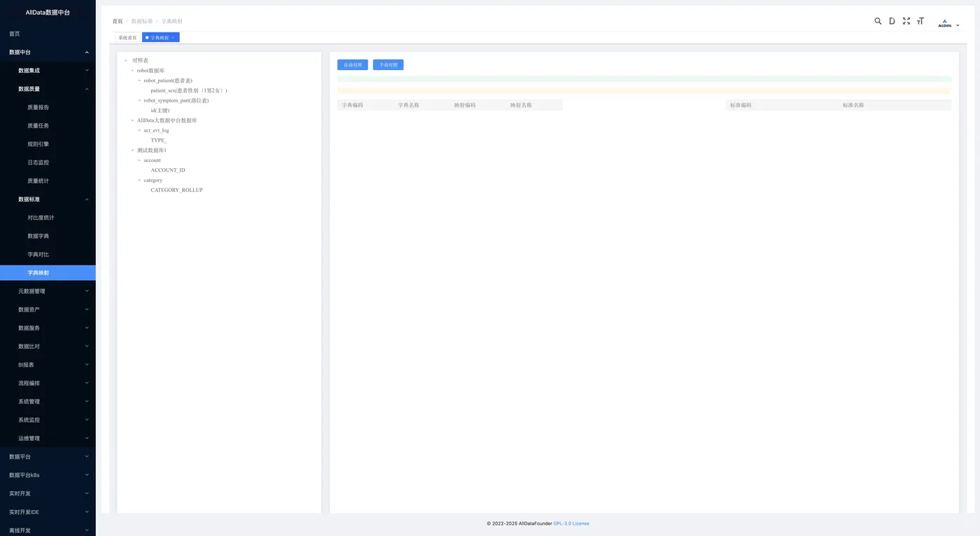Open the user dropdown caret beside avatar
This screenshot has width=980, height=536.
click(958, 25)
